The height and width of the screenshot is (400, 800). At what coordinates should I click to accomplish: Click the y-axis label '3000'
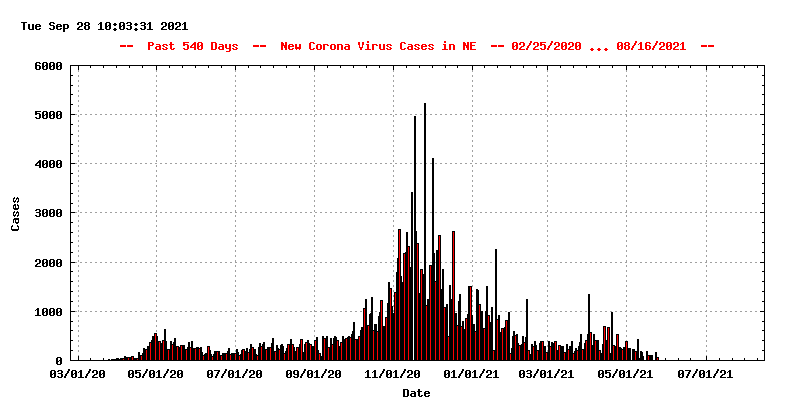point(48,213)
